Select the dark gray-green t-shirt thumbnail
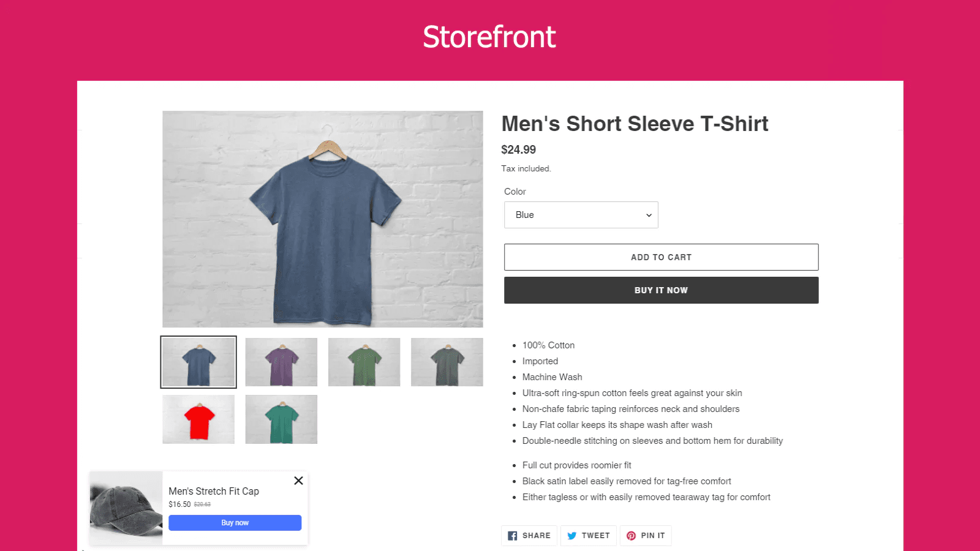The height and width of the screenshot is (551, 980). (x=447, y=362)
